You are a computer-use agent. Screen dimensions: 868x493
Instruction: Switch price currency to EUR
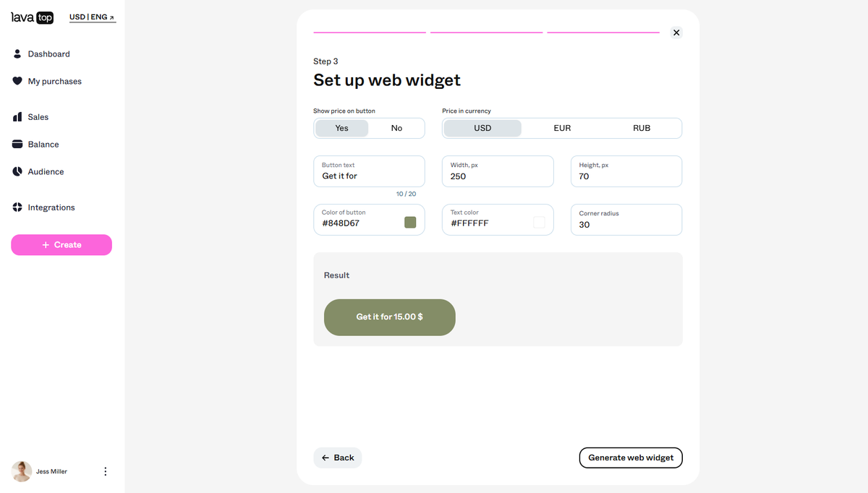(x=562, y=128)
